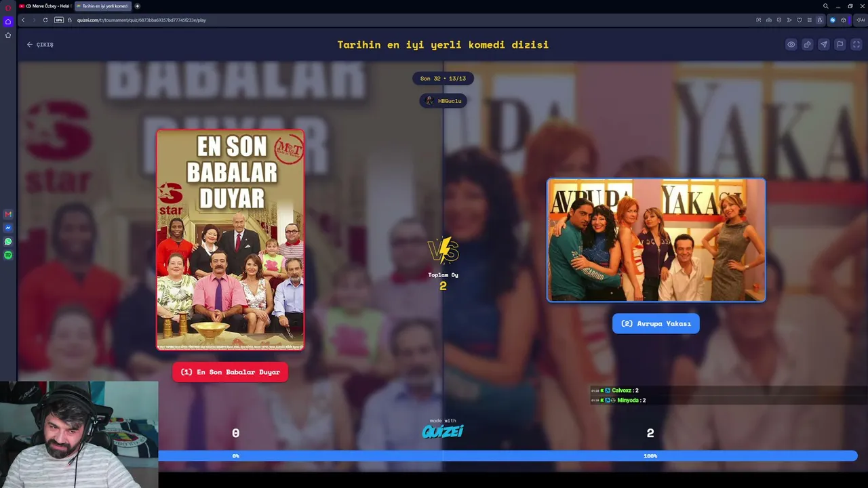868x488 pixels.
Task: Select the Avrupa Yakası cast photo
Action: 656,240
